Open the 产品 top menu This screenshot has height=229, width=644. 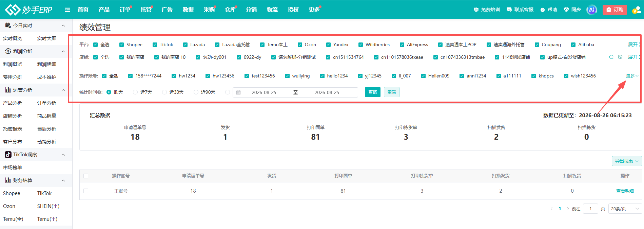[104, 10]
